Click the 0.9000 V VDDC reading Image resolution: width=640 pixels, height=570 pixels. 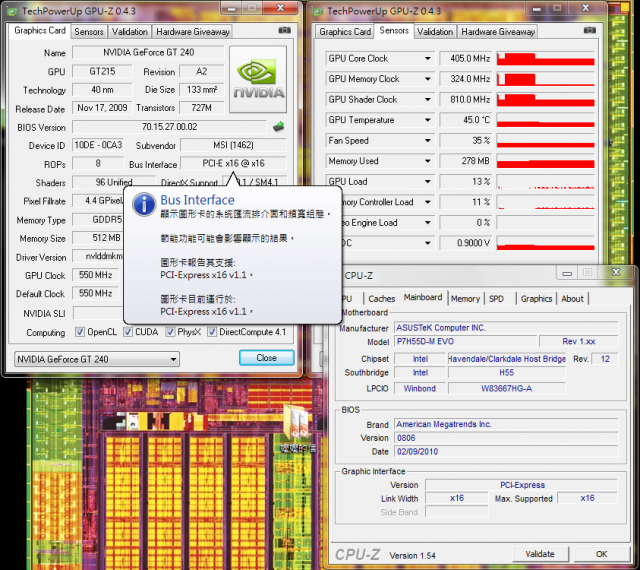(466, 243)
